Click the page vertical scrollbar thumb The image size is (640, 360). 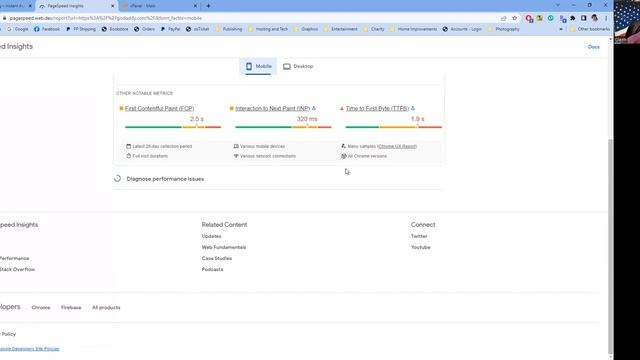[x=611, y=246]
